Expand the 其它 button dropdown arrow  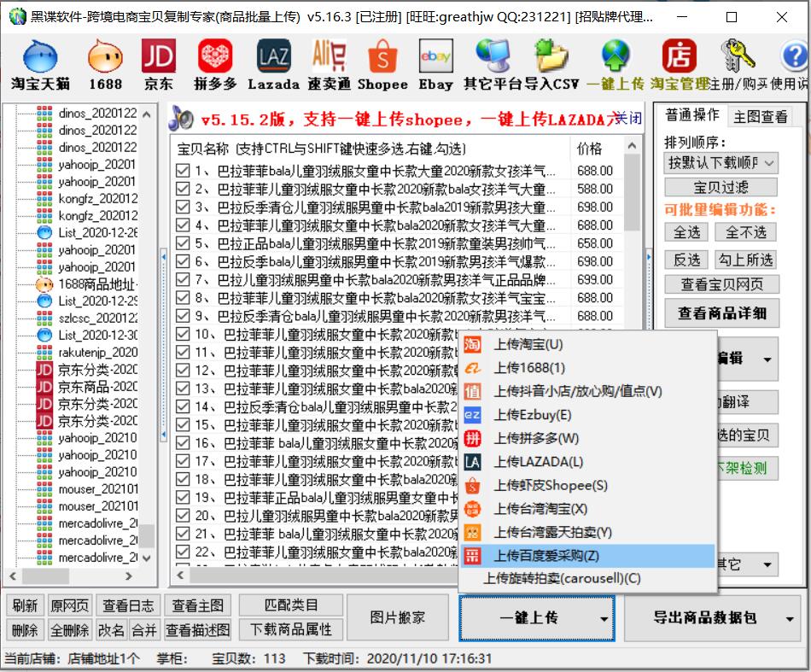pos(767,564)
